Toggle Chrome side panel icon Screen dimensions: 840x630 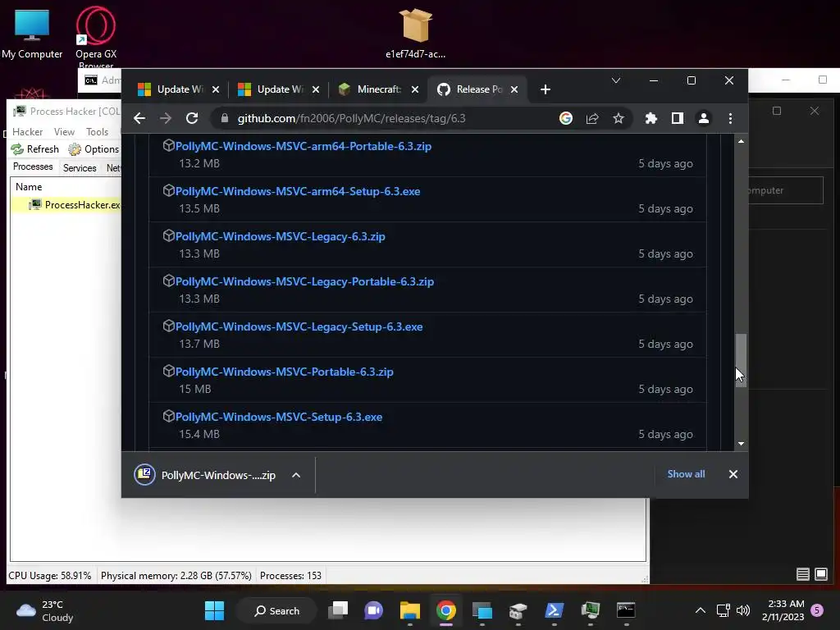tap(677, 118)
